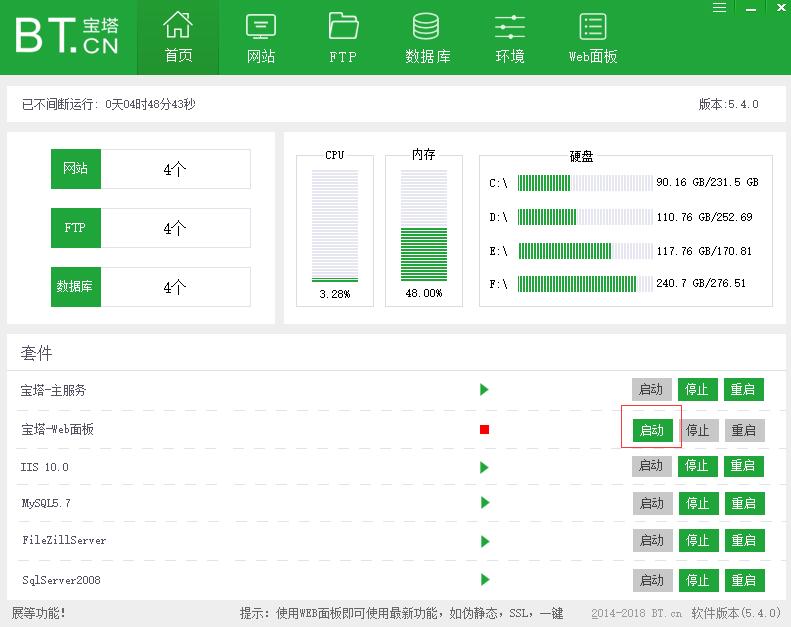This screenshot has height=627, width=791.
Task: Select the MySQL5.7 row label
Action: point(46,503)
